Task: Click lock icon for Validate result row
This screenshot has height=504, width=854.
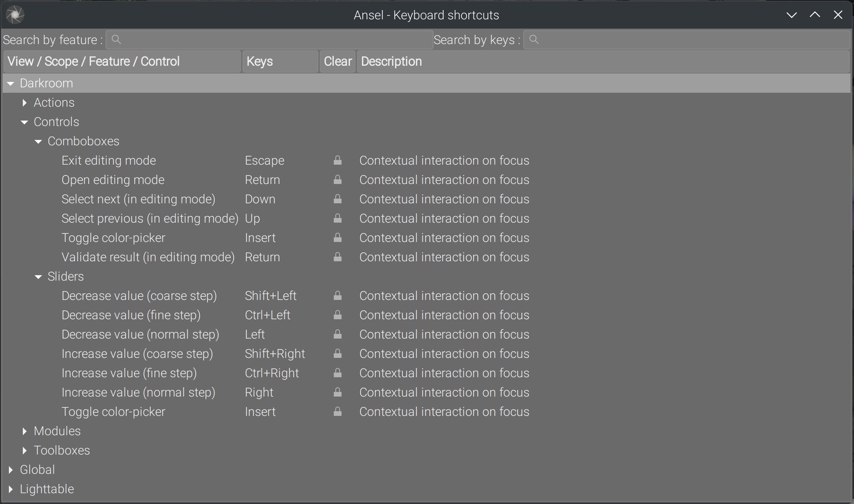Action: 338,257
